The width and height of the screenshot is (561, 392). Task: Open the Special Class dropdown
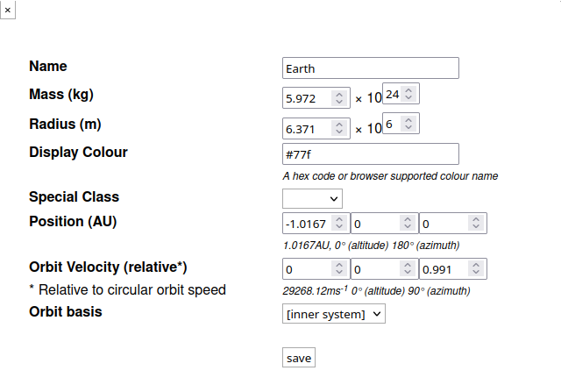(x=312, y=198)
